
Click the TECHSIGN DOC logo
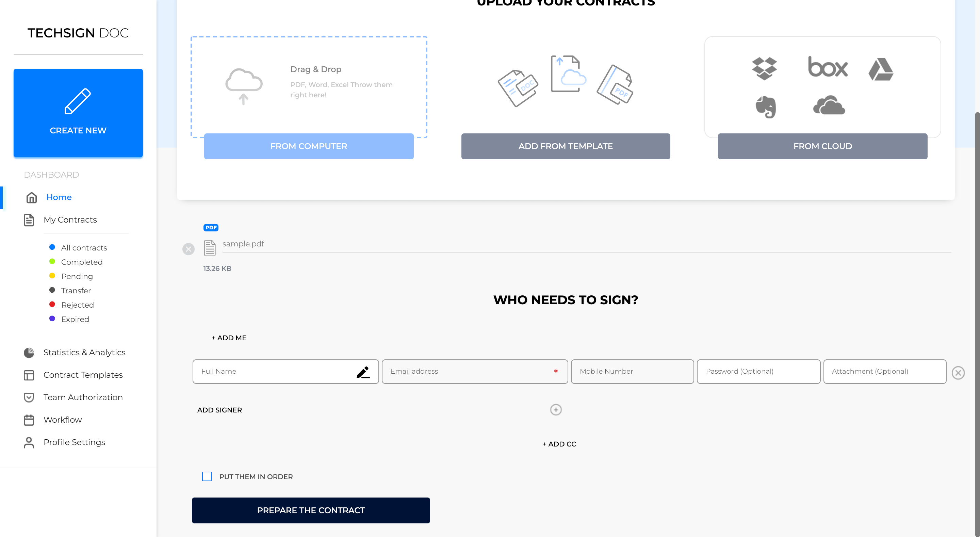pos(78,33)
